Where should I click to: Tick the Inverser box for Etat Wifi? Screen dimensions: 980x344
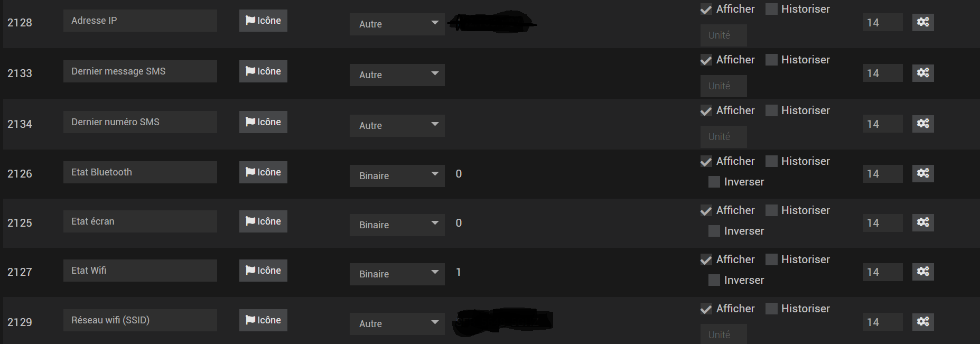point(714,281)
